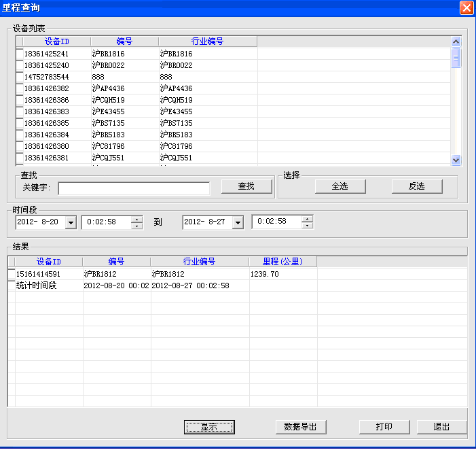Click the 反选 invert selection button
The height and width of the screenshot is (450, 476).
tap(417, 186)
